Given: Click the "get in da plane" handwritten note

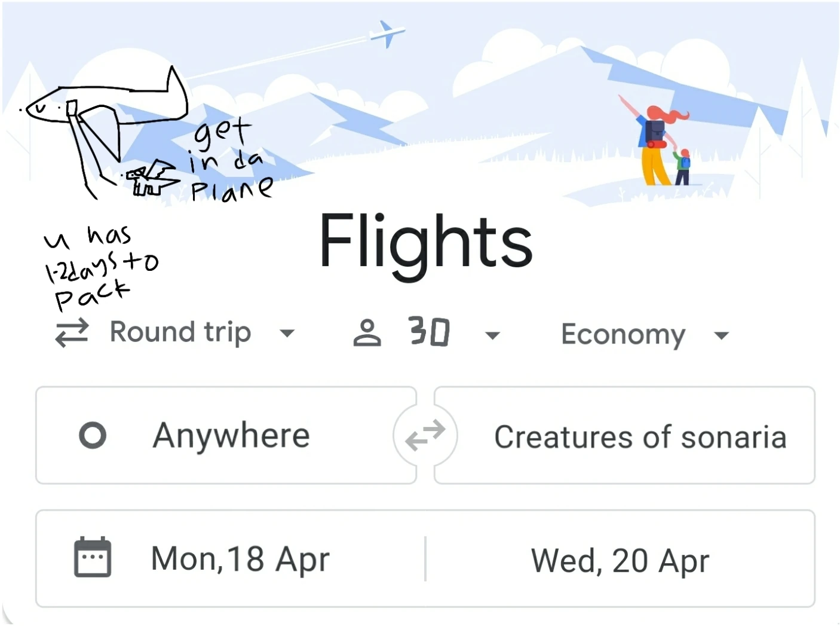Looking at the screenshot, I should 230,161.
